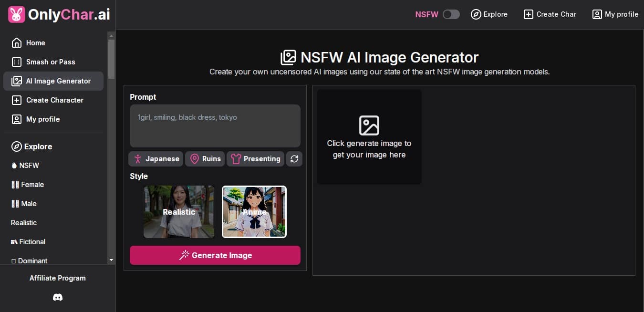Click the Fictional category icon in the sidebar
This screenshot has height=312, width=644.
[x=14, y=242]
